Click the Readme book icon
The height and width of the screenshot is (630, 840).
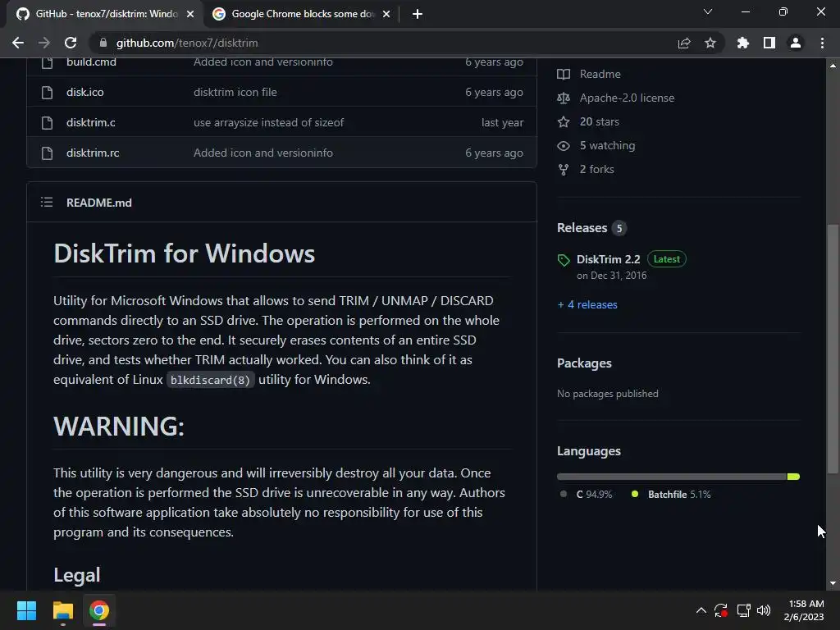pyautogui.click(x=564, y=74)
